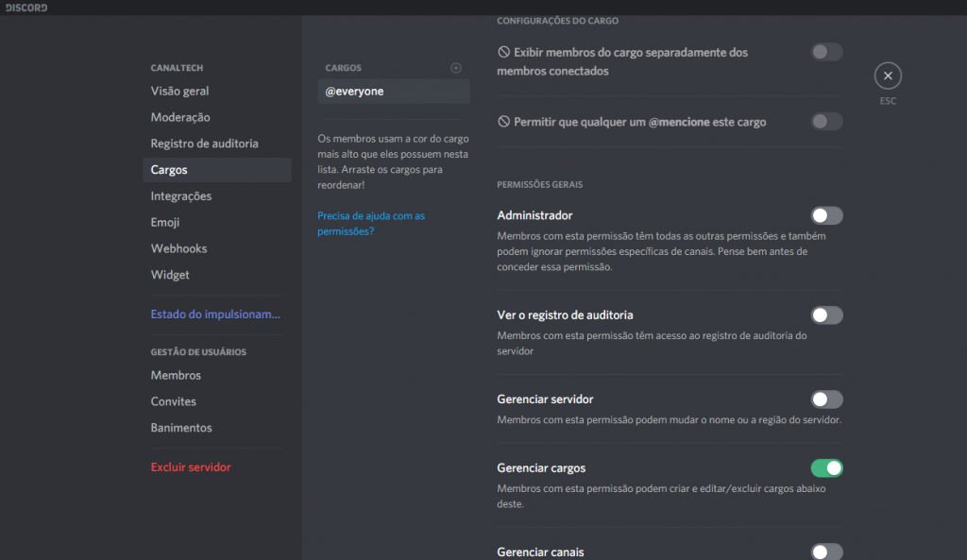Enable Ver o registro de auditoria permission
The image size is (967, 560).
826,315
